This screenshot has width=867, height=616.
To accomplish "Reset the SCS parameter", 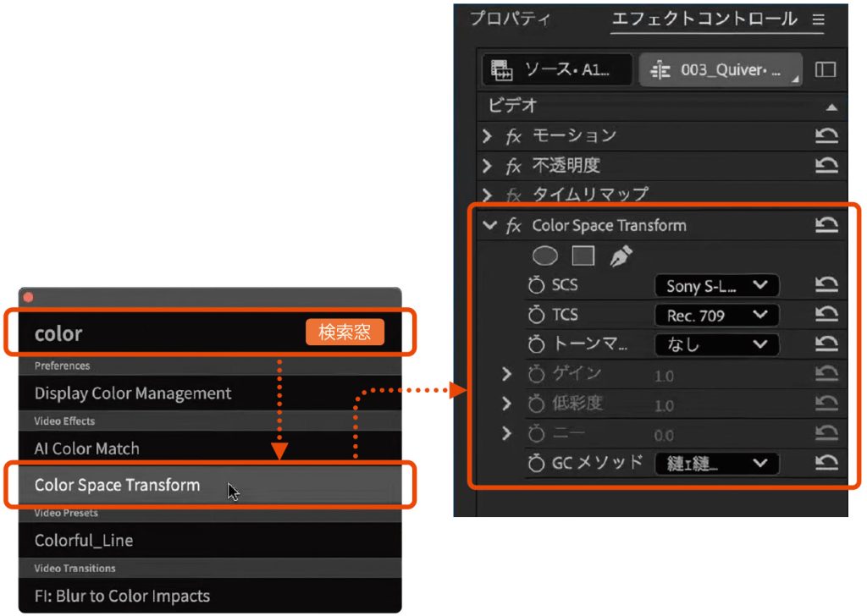I will coord(826,285).
